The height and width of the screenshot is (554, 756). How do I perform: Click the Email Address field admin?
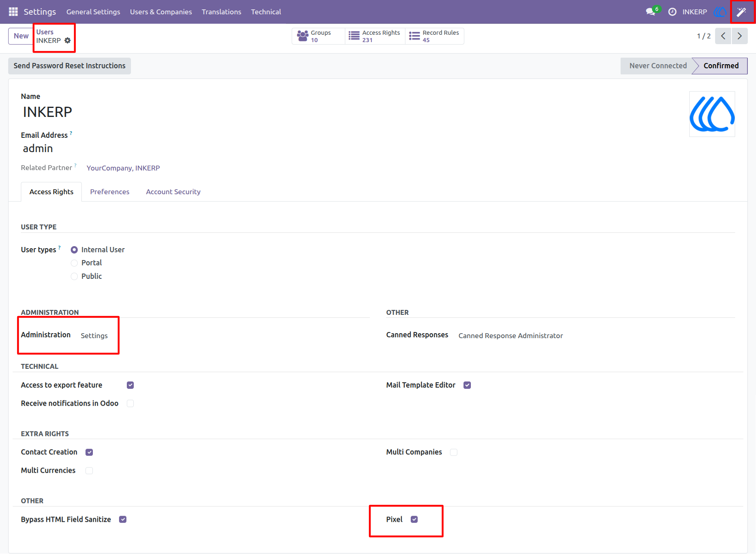[x=38, y=148]
